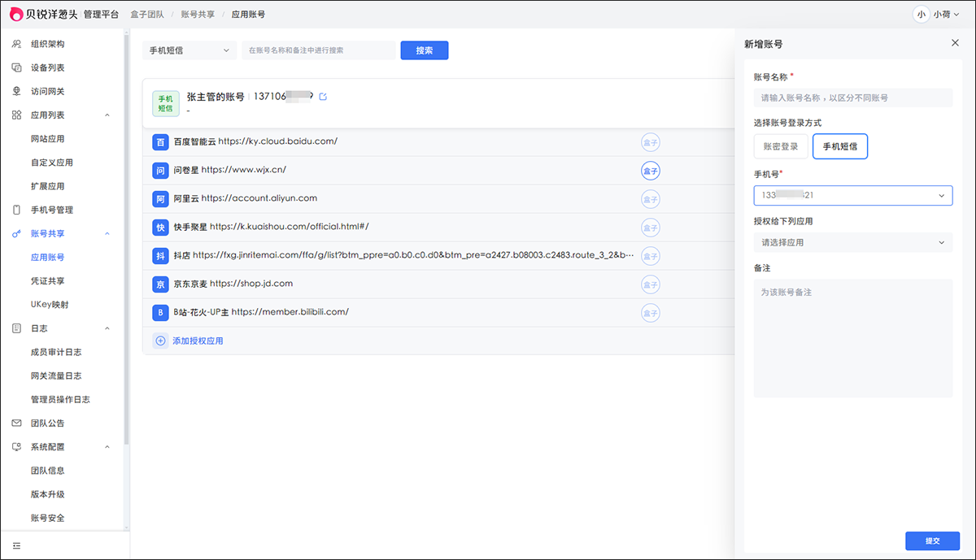This screenshot has height=560, width=976.
Task: Click the edit icon beside 张主管的账号 phone number
Action: tap(323, 97)
